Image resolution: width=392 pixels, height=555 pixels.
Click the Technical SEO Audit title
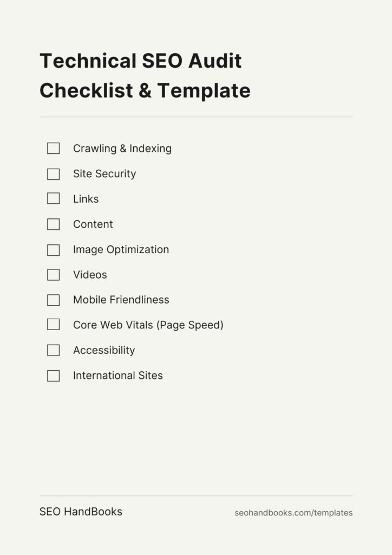[141, 61]
